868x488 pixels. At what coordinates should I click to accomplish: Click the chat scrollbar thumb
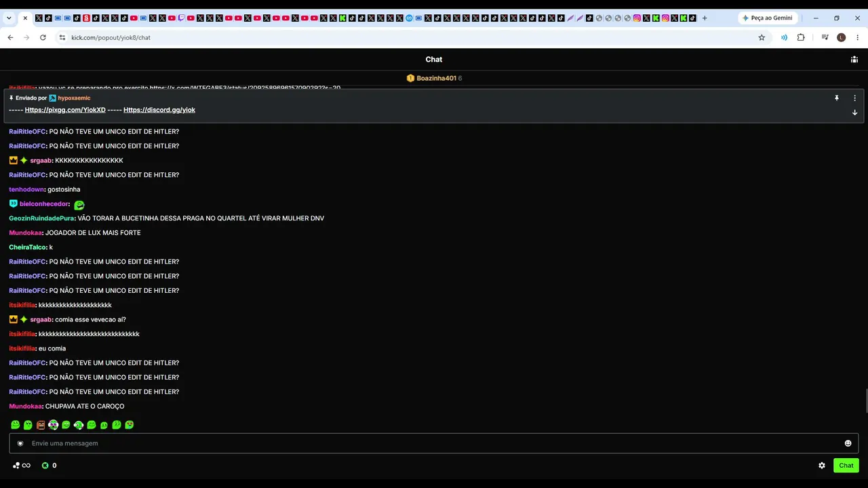[865, 401]
